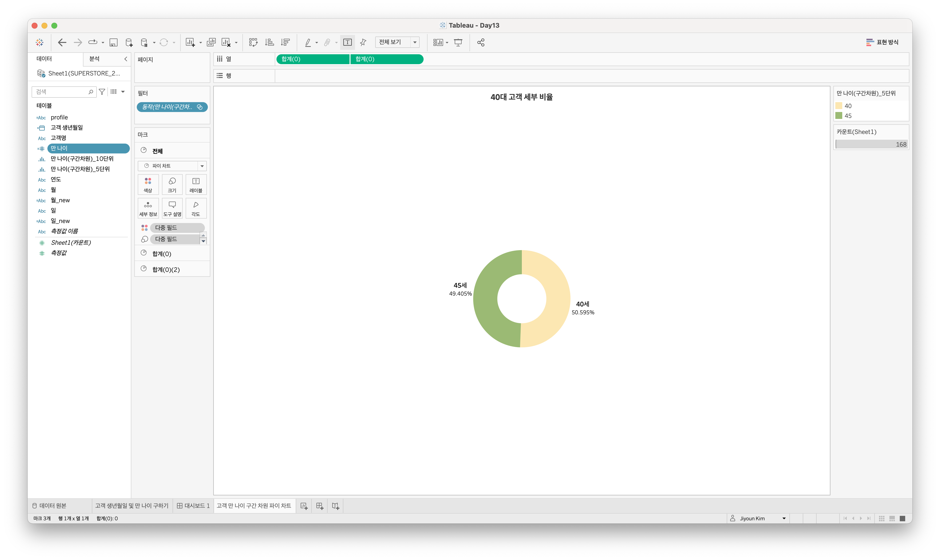Click the Swap rows and columns icon
The height and width of the screenshot is (560, 940).
pyautogui.click(x=253, y=42)
